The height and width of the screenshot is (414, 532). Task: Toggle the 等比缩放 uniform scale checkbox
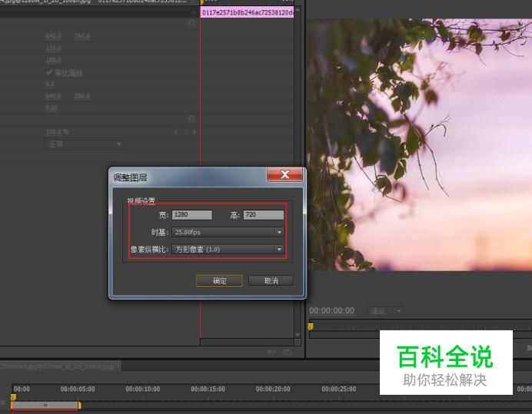[x=49, y=72]
